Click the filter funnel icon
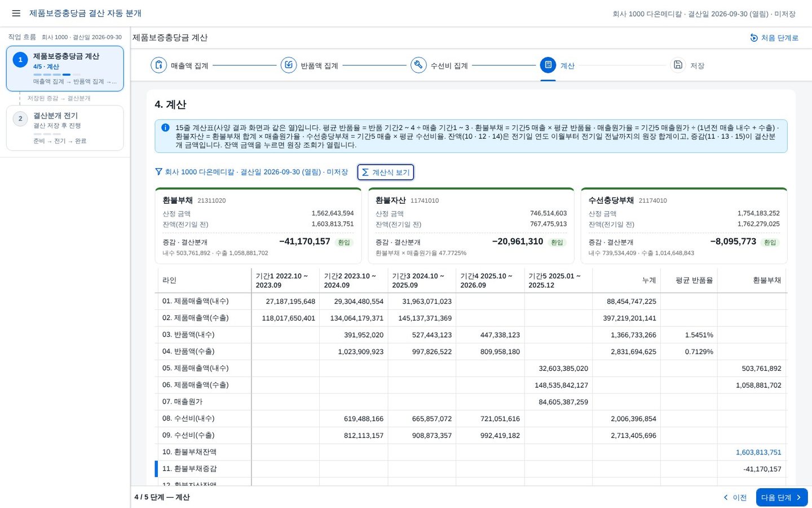 click(158, 172)
